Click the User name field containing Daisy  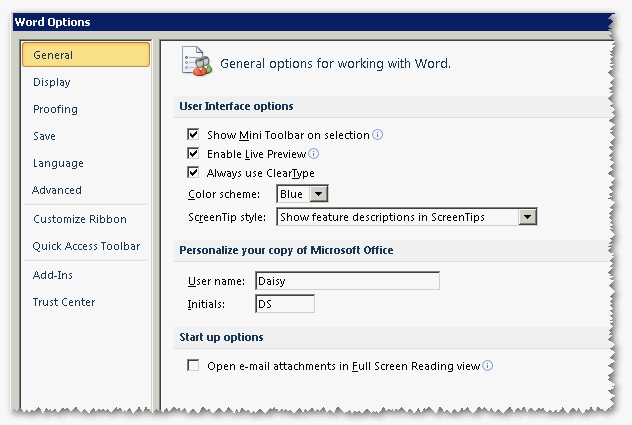tap(347, 281)
